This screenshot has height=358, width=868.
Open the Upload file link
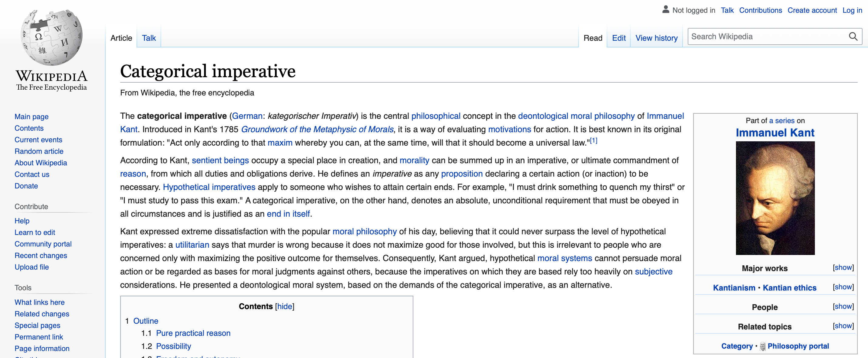click(32, 267)
